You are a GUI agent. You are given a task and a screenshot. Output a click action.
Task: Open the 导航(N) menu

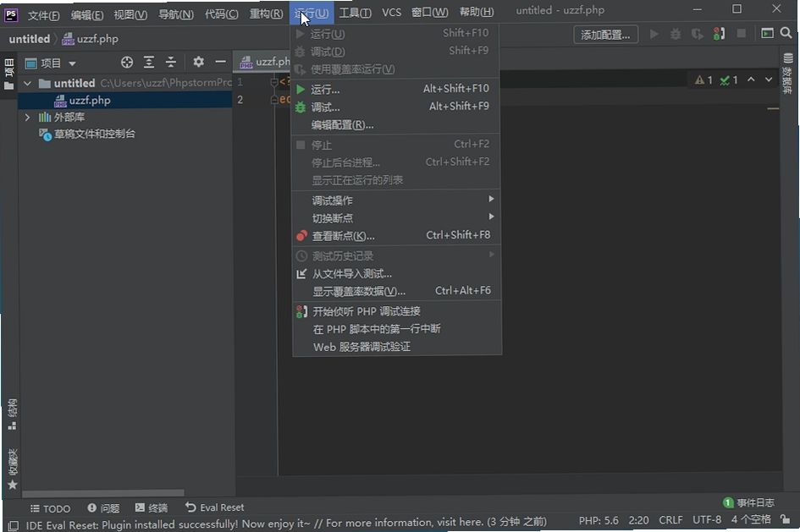175,14
